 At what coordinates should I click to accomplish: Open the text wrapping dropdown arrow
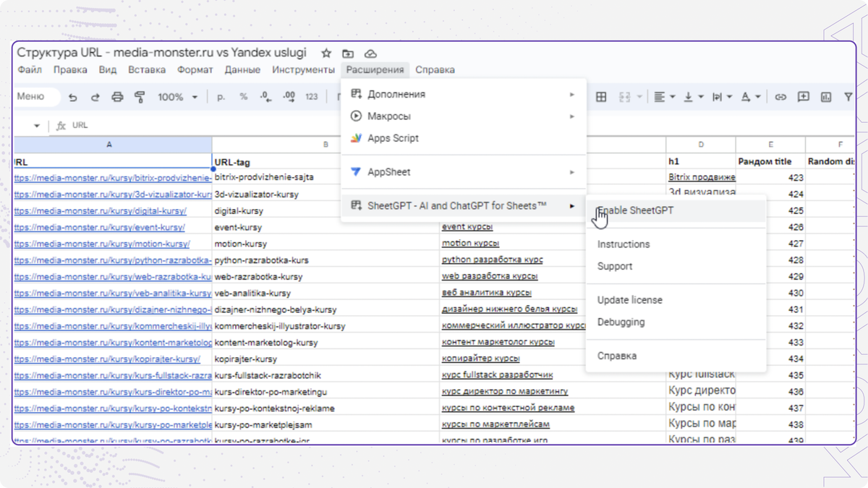tap(730, 97)
